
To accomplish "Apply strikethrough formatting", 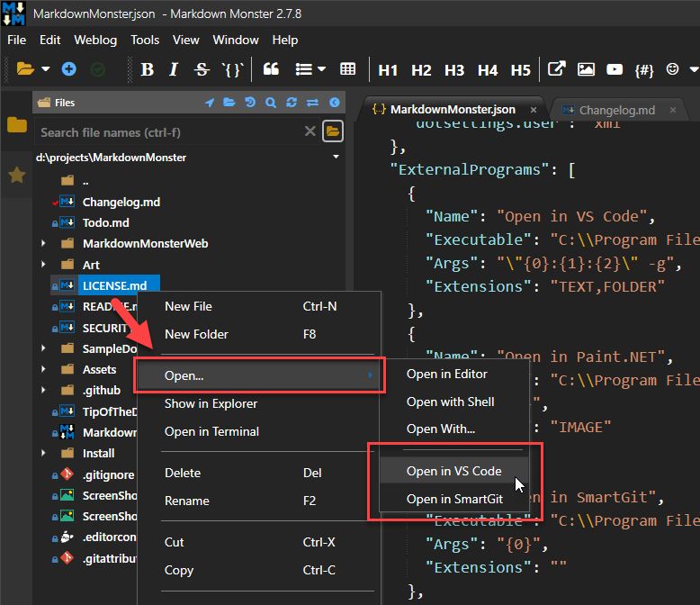I will [x=202, y=69].
